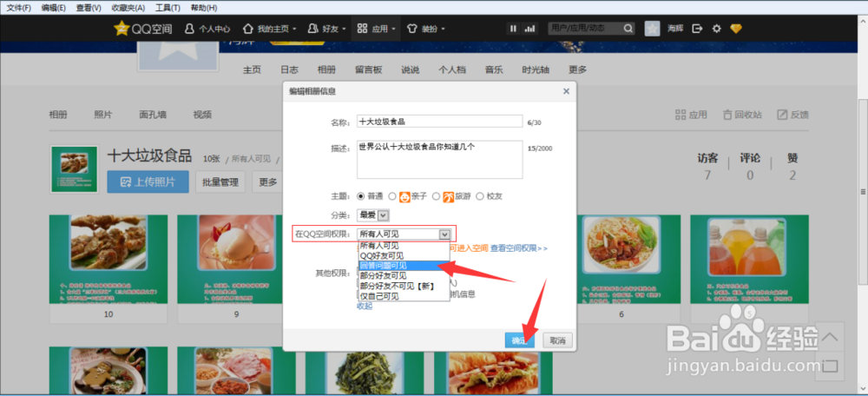Image resolution: width=868 pixels, height=396 pixels.
Task: Switch to 视频 sub-tab
Action: pyautogui.click(x=202, y=115)
